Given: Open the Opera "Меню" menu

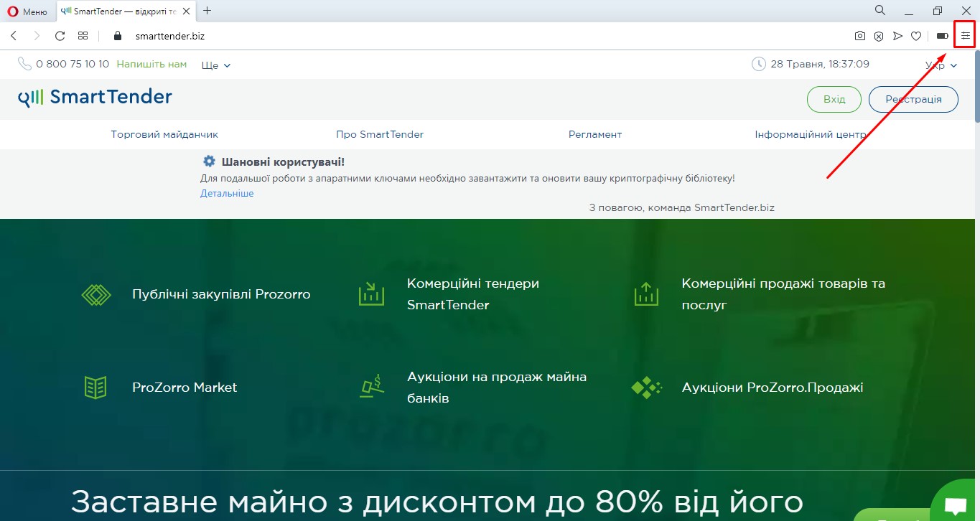Looking at the screenshot, I should click(28, 11).
